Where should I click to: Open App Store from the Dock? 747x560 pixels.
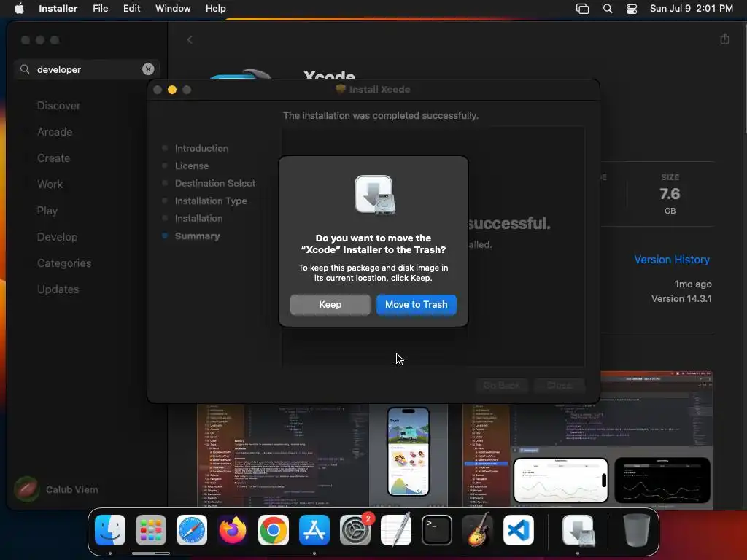coord(314,529)
